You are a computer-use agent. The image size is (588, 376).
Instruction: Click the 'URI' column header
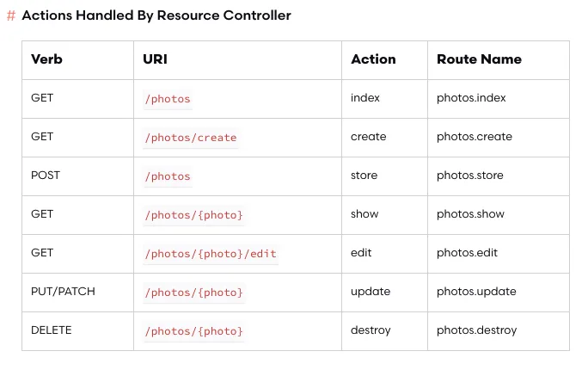155,59
